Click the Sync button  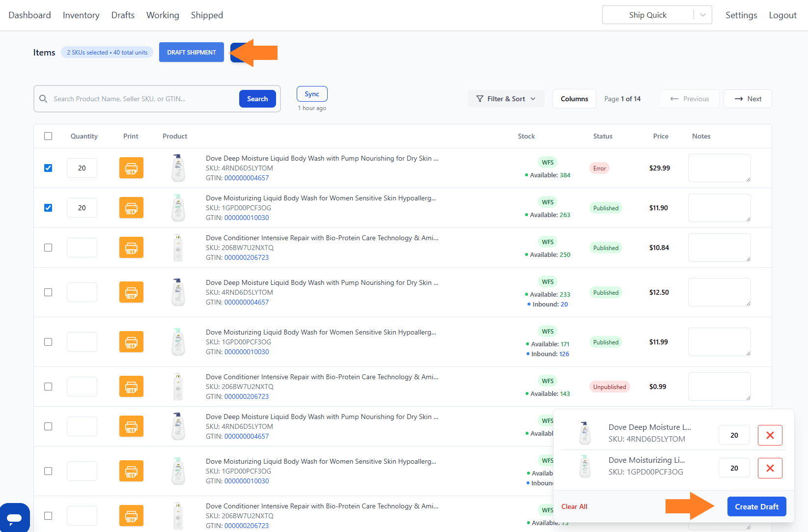coord(312,94)
